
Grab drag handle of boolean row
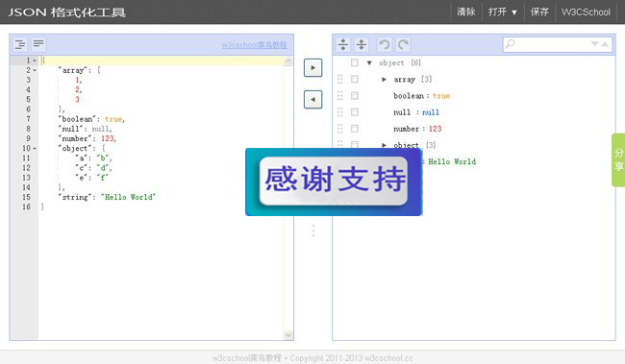pos(339,96)
